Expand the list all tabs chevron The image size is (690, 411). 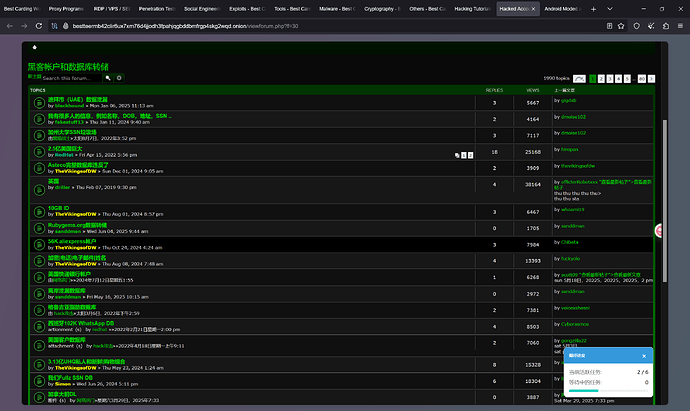(x=609, y=9)
